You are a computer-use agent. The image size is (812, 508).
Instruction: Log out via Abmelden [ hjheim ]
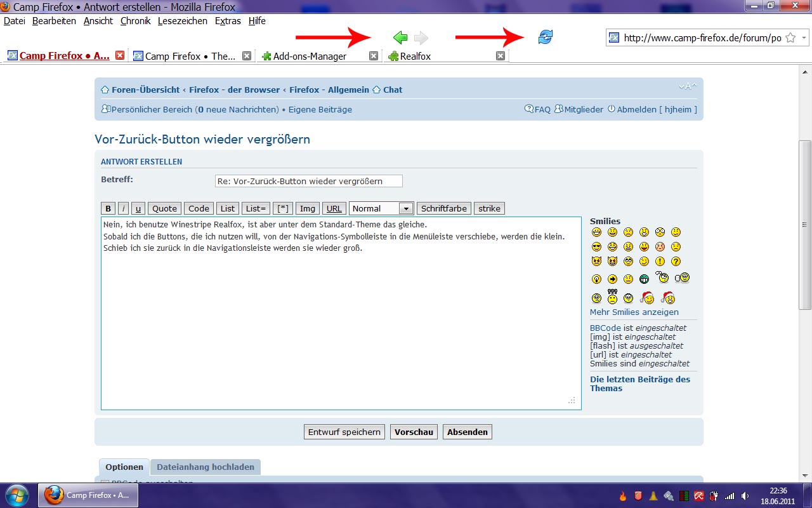pyautogui.click(x=657, y=109)
